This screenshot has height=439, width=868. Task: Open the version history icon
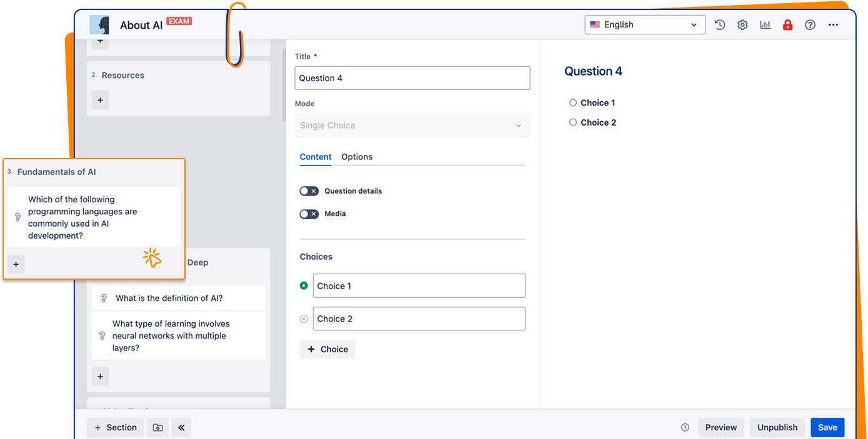(x=720, y=25)
